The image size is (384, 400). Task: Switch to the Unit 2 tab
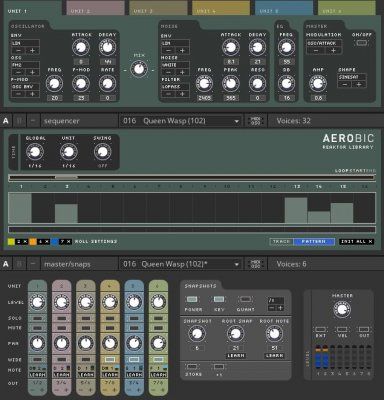[95, 8]
